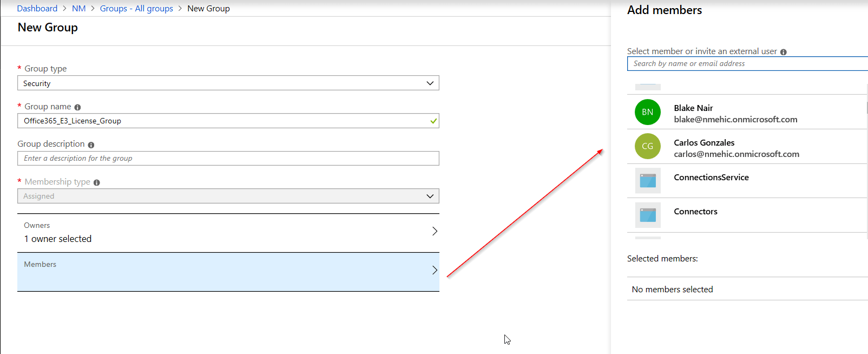Go to Dashboard breadcrumb link

[x=37, y=9]
